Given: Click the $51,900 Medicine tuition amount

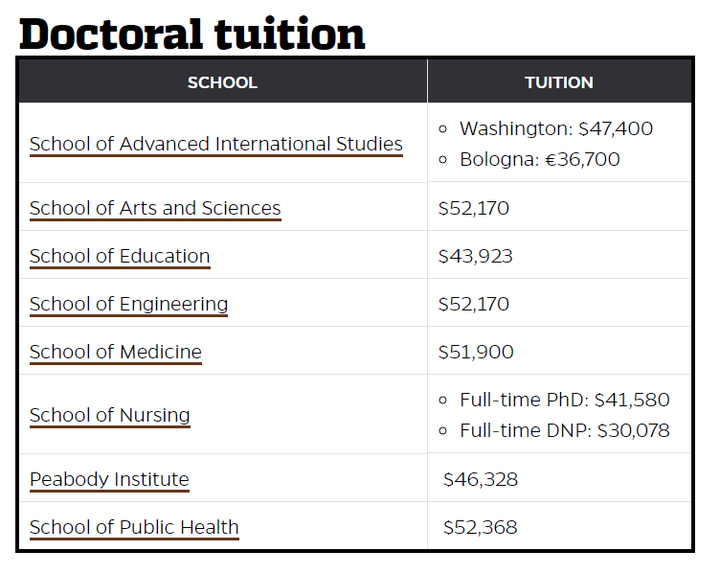Looking at the screenshot, I should (x=476, y=352).
